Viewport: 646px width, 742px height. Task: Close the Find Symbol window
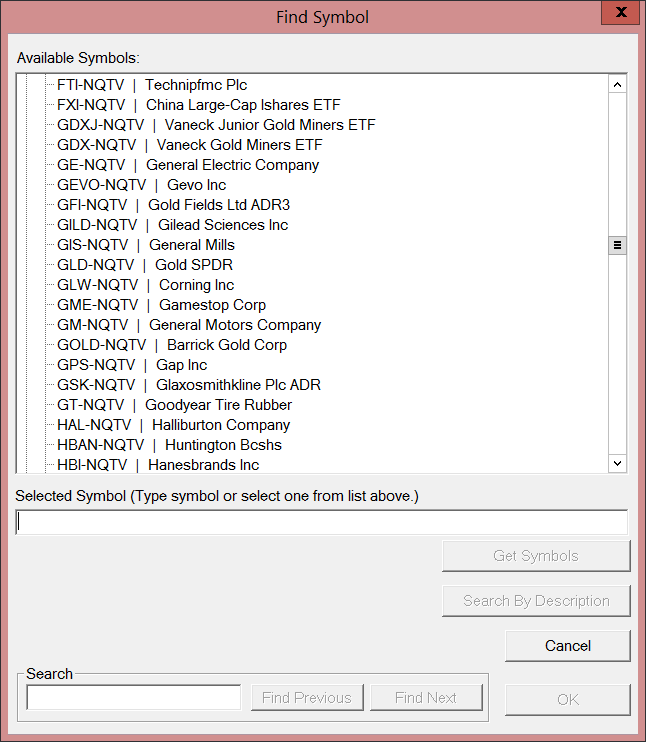[x=620, y=12]
